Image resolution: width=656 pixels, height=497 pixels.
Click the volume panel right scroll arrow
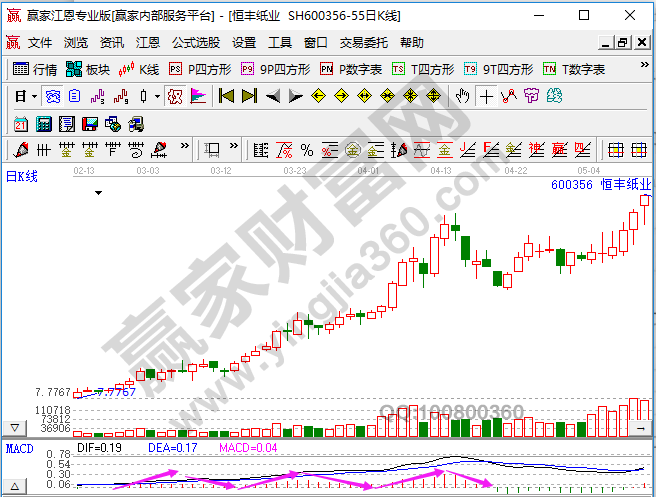[x=641, y=428]
